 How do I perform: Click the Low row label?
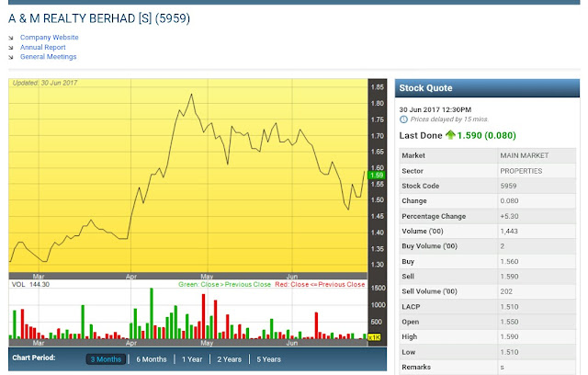[408, 352]
